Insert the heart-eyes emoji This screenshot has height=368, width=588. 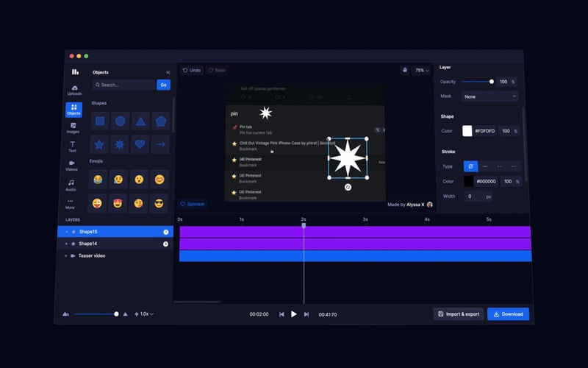(x=118, y=204)
